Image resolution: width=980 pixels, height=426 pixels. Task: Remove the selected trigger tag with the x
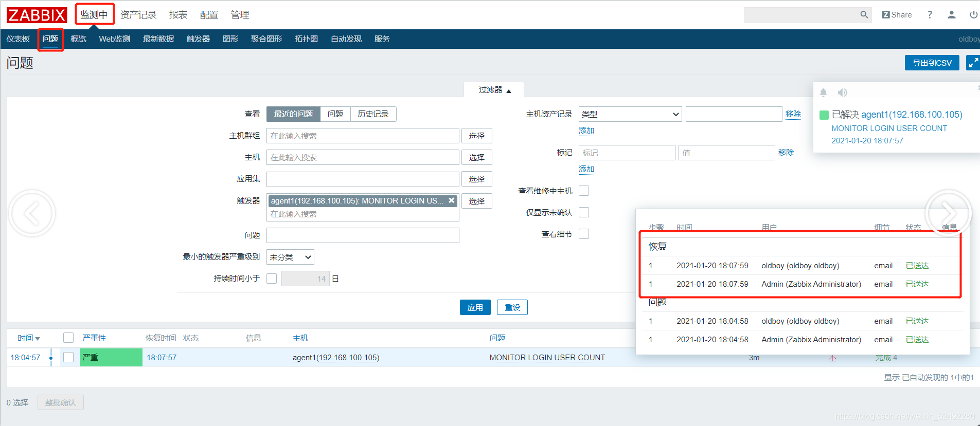(451, 200)
